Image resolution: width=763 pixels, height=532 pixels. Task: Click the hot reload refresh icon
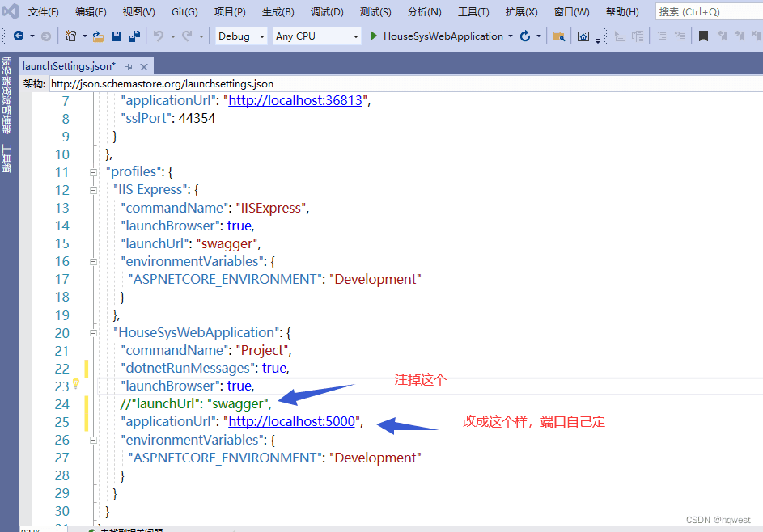[x=525, y=36]
